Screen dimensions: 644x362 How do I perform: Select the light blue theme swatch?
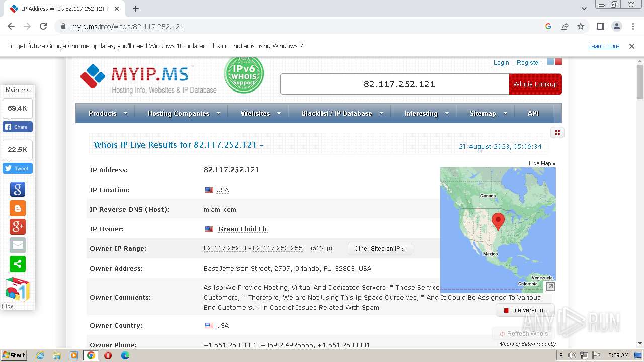tap(550, 62)
